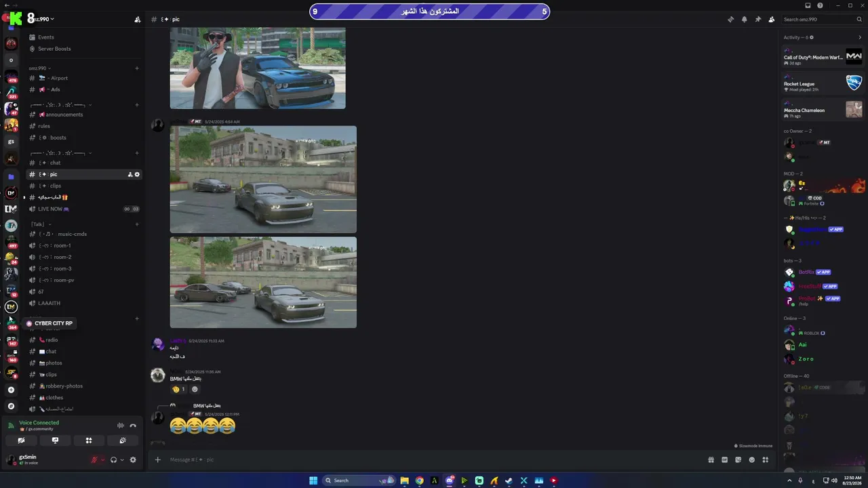Edit pic channel settings gear
The image size is (868, 488).
point(137,175)
